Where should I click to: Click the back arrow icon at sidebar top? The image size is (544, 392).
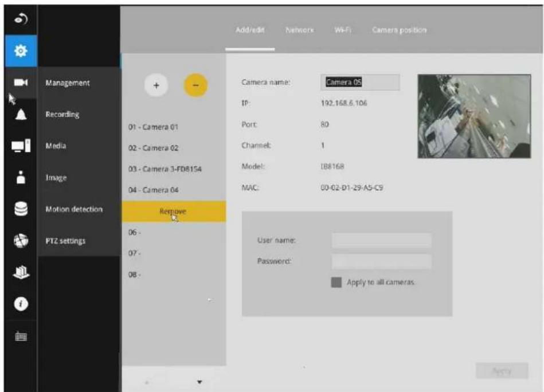pyautogui.click(x=21, y=19)
